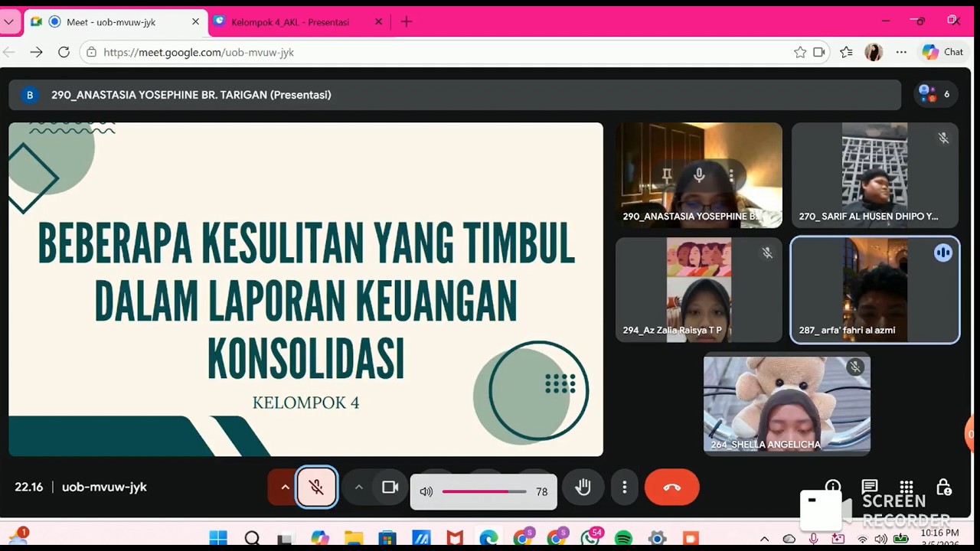Click muted mic icon on Shella's tile

click(855, 367)
